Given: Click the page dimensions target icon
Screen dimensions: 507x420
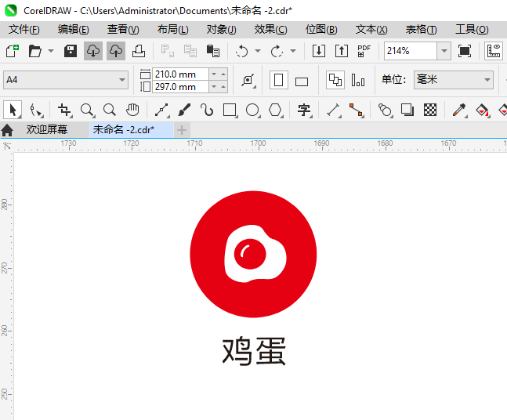Looking at the screenshot, I should click(248, 80).
